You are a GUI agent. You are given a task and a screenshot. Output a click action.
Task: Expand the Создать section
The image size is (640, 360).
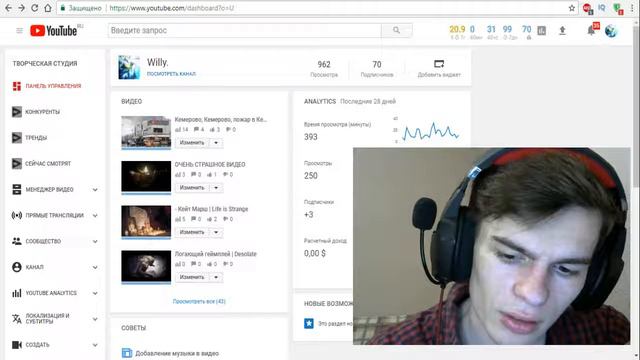click(x=95, y=345)
